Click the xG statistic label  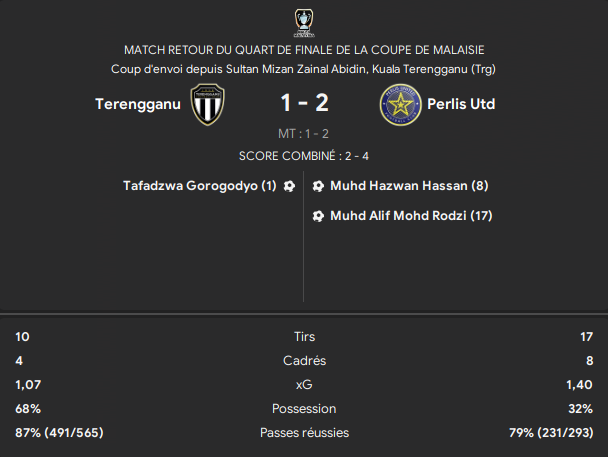tap(304, 385)
